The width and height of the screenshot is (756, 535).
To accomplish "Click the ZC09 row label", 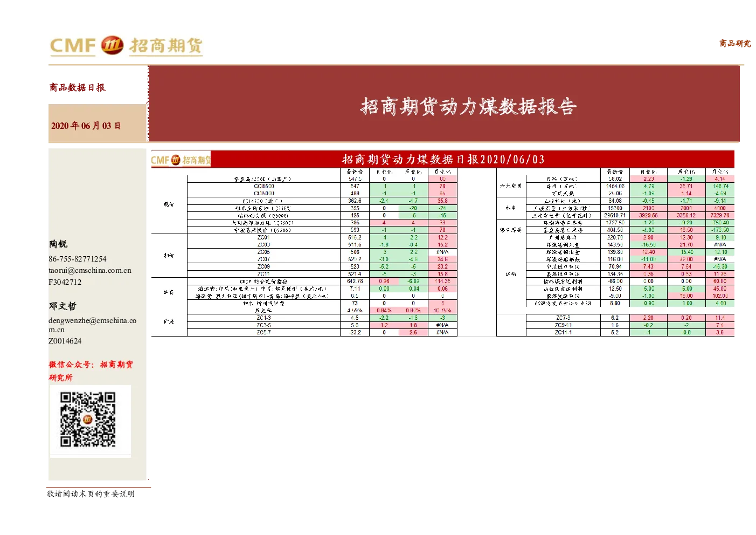I will coord(263,266).
